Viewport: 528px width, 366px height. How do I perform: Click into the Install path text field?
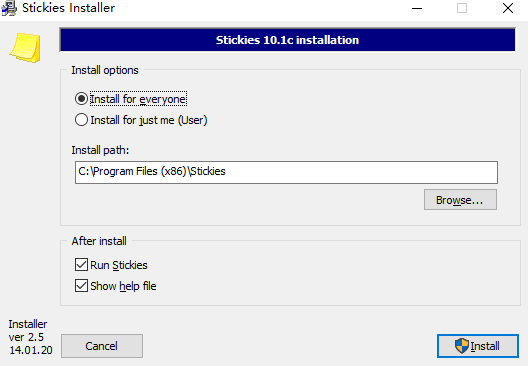pos(286,172)
